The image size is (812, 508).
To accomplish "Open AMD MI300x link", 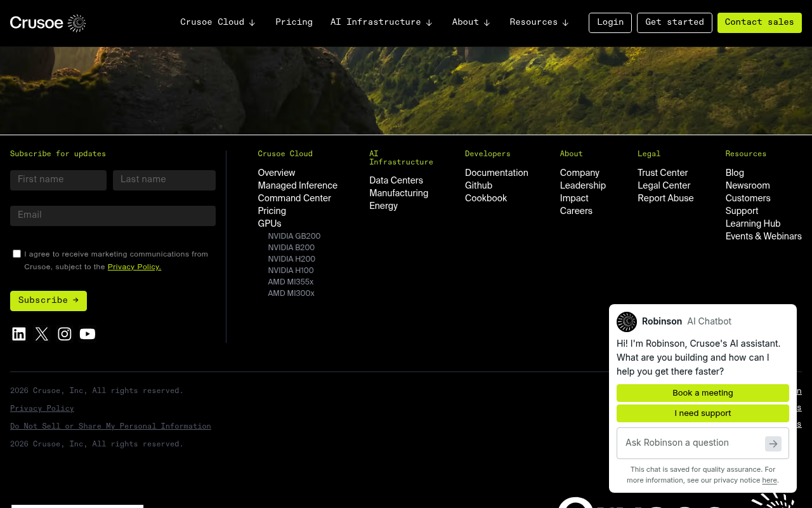I will 291,293.
